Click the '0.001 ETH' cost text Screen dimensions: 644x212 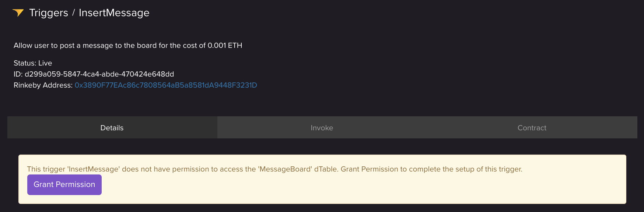click(x=225, y=45)
